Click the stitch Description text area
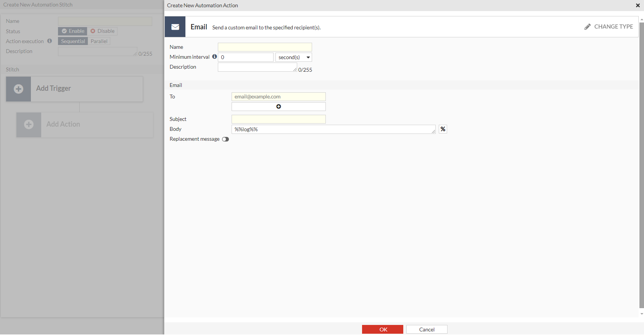 click(x=98, y=51)
